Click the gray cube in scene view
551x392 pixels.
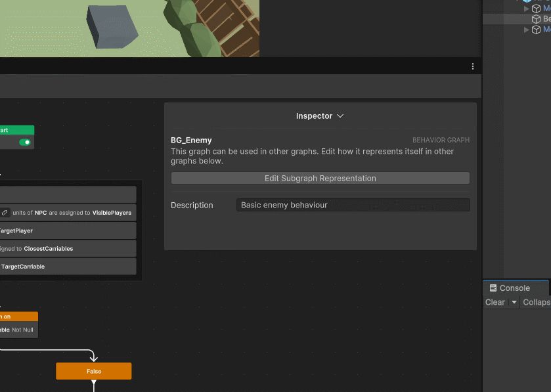point(112,26)
